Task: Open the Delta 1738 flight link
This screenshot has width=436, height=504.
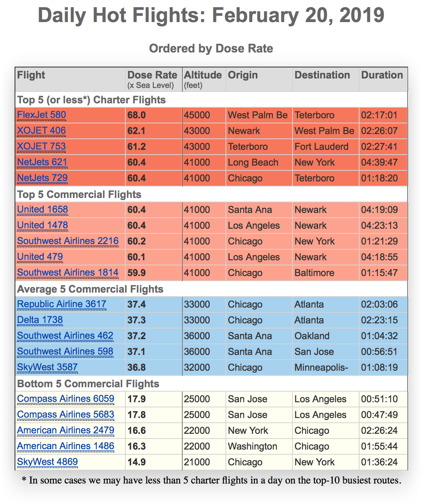Action: (x=40, y=320)
